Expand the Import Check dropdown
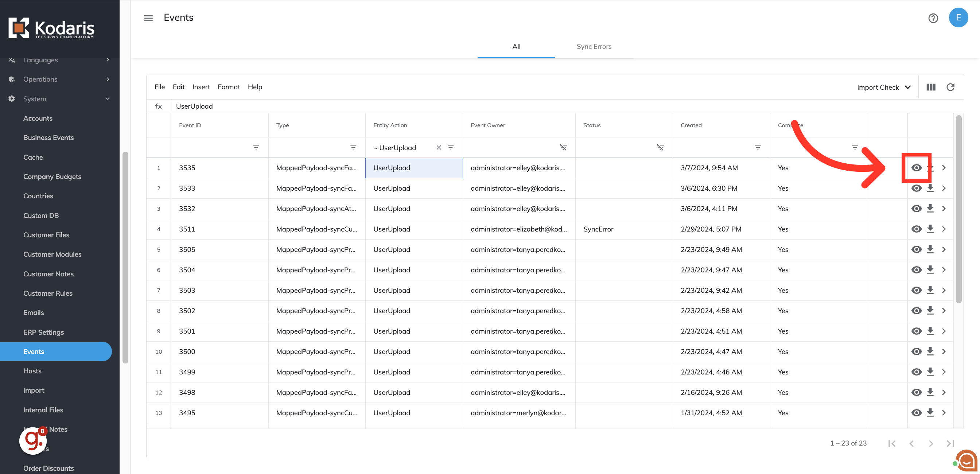The height and width of the screenshot is (474, 980). tap(883, 87)
